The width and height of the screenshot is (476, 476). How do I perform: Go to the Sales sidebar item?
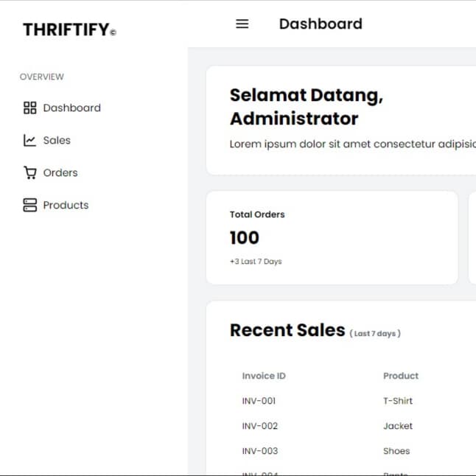pos(57,141)
